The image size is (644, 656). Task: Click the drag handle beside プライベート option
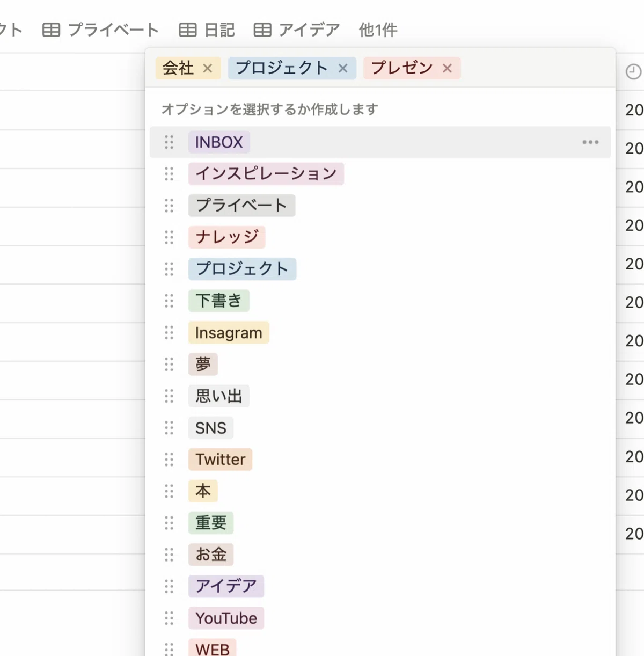click(169, 206)
